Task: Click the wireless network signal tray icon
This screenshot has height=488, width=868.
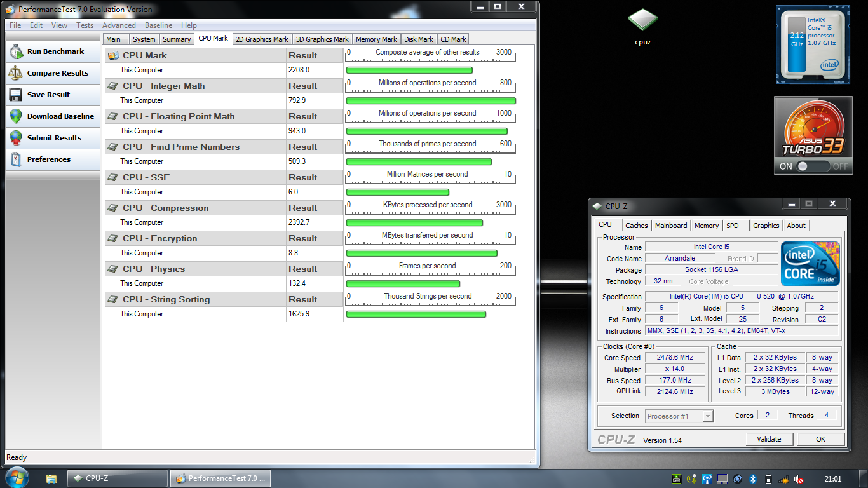Action: [783, 479]
